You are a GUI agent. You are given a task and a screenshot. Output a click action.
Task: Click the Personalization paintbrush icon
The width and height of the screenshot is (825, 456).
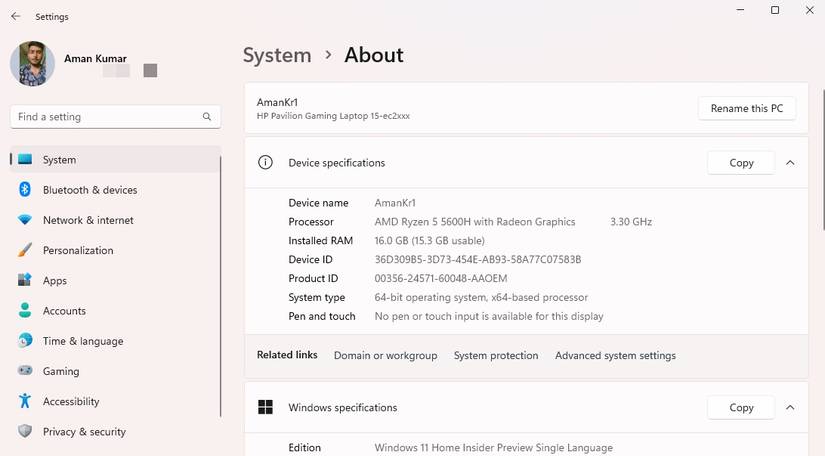(25, 250)
